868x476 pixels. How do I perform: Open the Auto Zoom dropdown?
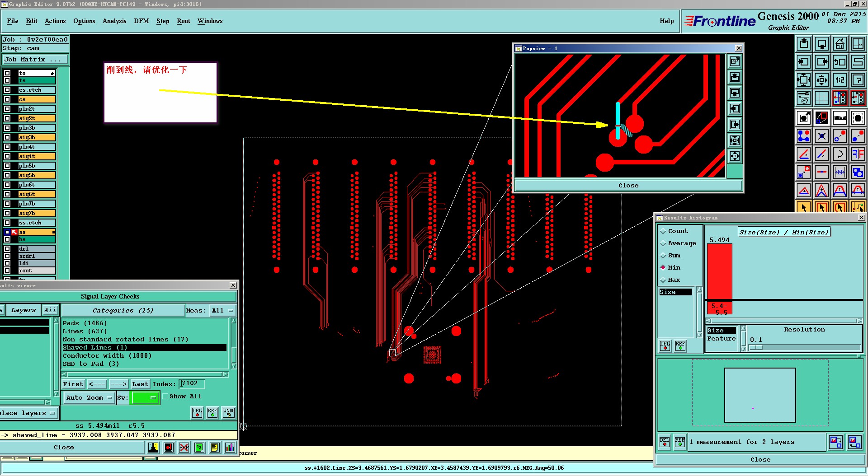[89, 397]
